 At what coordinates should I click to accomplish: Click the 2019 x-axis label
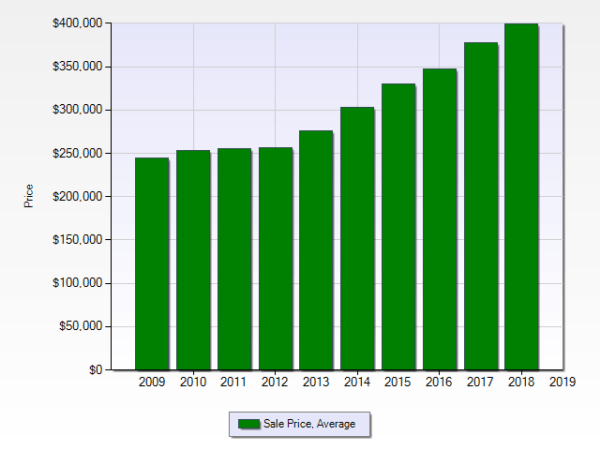click(562, 382)
